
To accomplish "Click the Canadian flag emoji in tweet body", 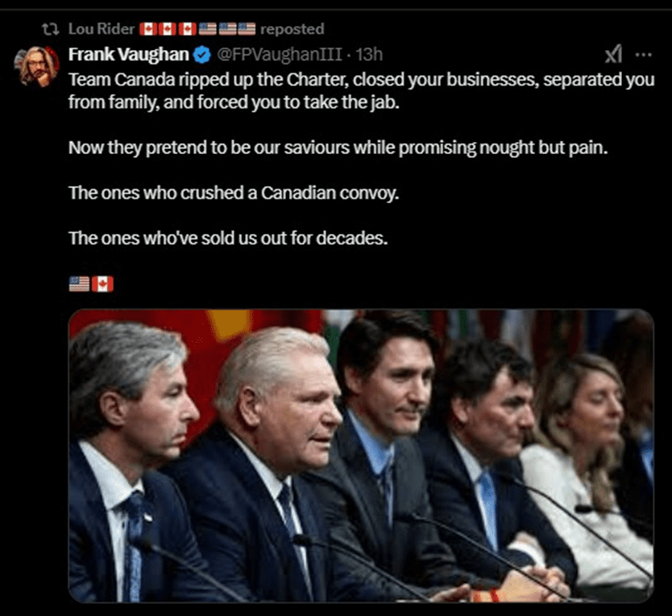I will 102,284.
